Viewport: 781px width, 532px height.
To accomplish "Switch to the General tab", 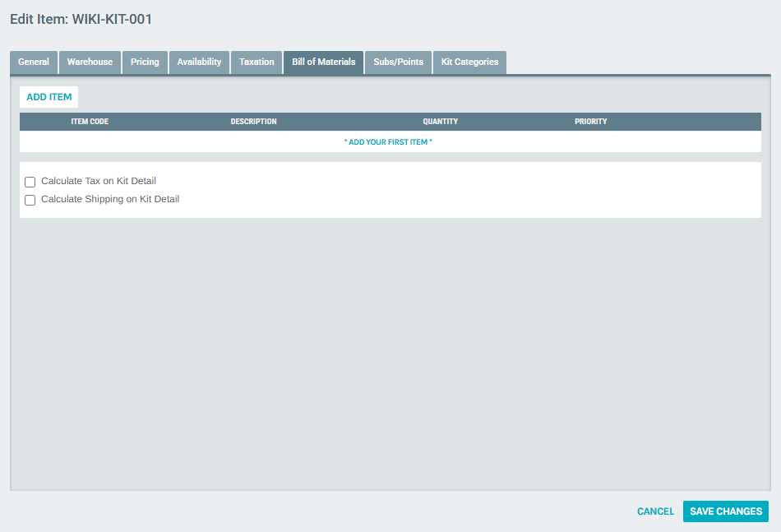I will point(33,62).
